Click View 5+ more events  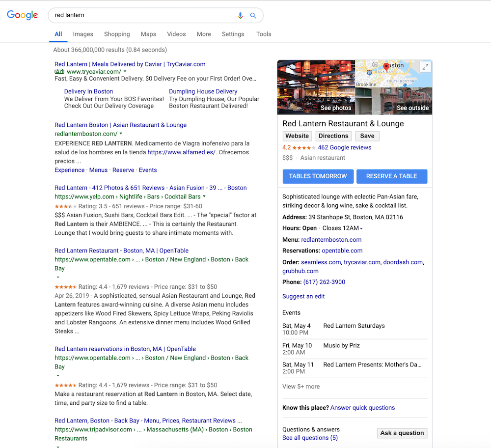[301, 387]
